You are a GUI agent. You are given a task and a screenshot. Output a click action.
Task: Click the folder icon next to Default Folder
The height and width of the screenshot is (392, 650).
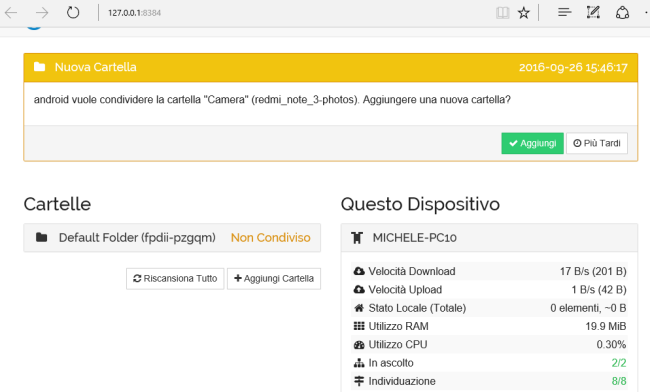(41, 237)
